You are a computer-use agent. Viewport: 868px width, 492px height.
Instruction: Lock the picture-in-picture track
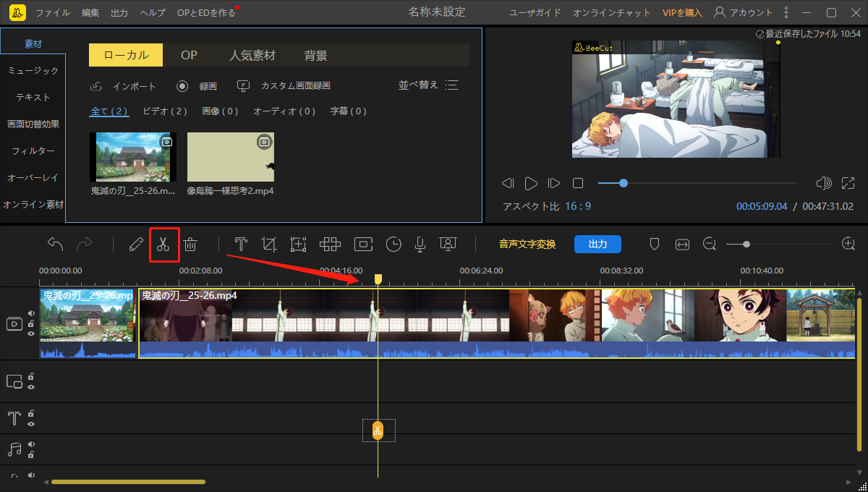click(x=31, y=376)
